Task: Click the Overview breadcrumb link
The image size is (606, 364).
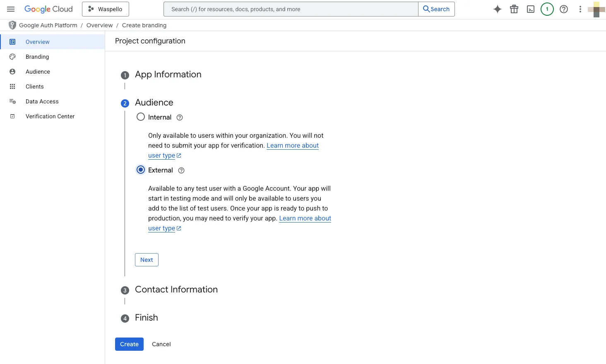Action: pos(99,25)
